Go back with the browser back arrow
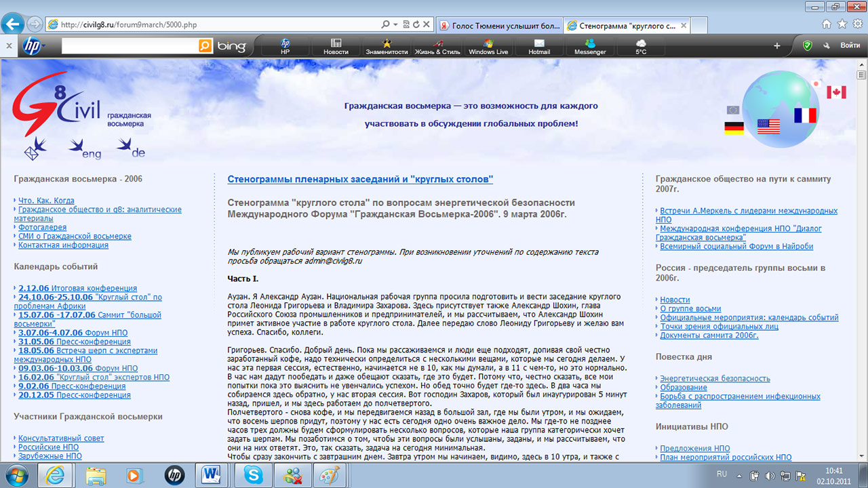868x488 pixels. [x=12, y=24]
